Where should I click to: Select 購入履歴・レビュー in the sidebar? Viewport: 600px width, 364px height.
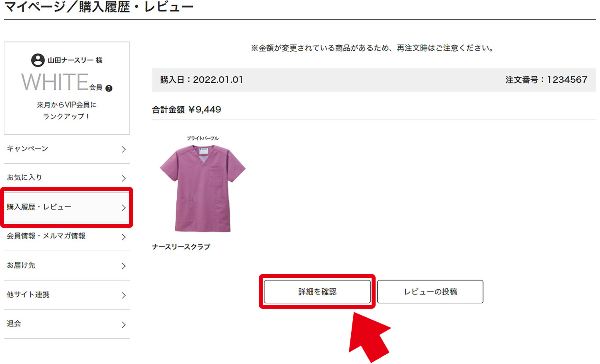pyautogui.click(x=39, y=207)
